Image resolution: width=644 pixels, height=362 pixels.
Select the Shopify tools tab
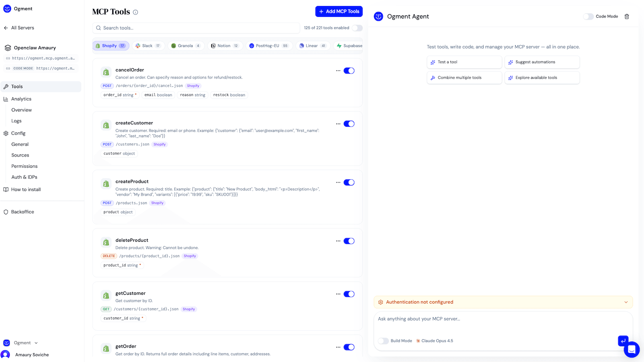[111, 46]
